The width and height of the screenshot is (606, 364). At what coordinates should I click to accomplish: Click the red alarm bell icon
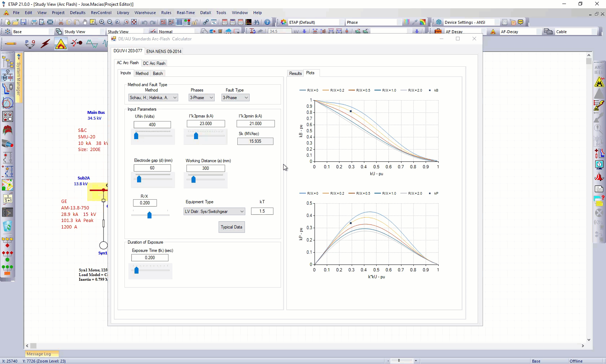tap(599, 177)
